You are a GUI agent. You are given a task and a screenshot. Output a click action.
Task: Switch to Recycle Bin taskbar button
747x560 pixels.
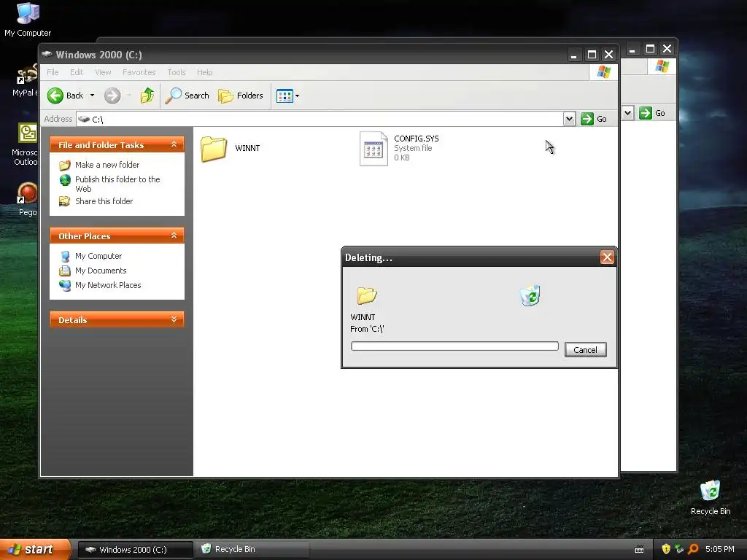(x=252, y=550)
